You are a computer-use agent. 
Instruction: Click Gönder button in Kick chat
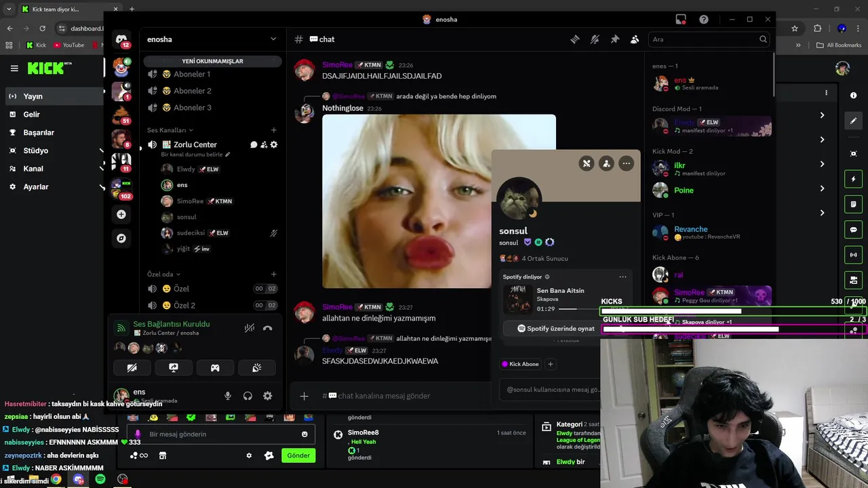click(x=298, y=455)
